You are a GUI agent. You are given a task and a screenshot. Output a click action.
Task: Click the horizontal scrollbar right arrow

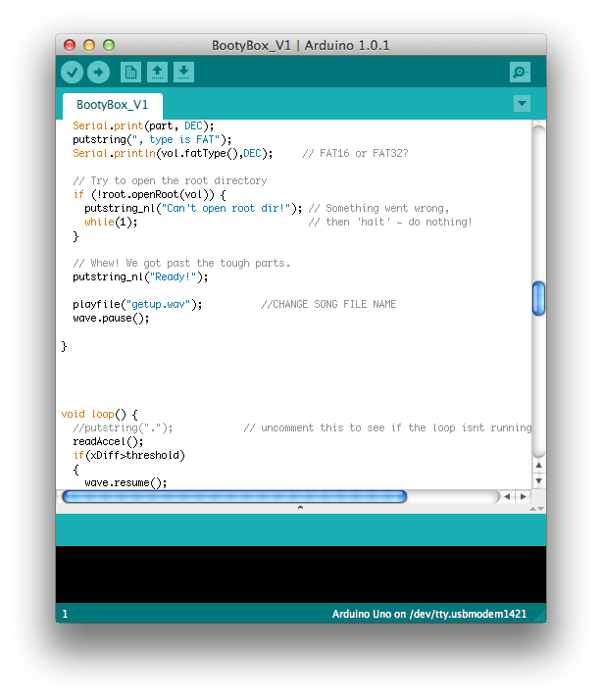(523, 496)
